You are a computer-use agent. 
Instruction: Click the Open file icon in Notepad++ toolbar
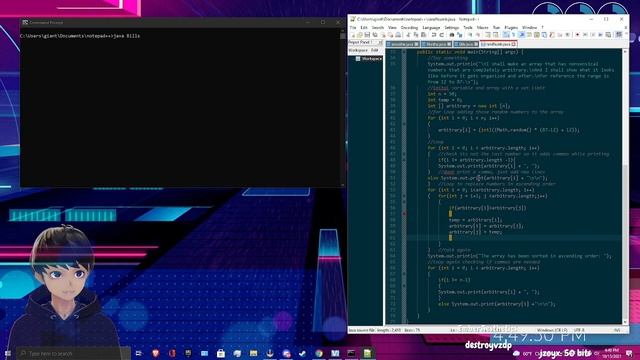[x=360, y=35]
